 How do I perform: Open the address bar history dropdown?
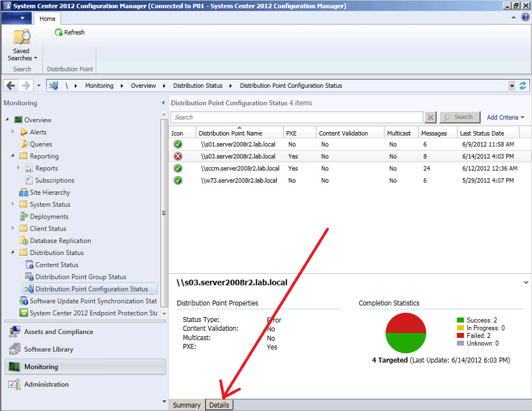[512, 86]
